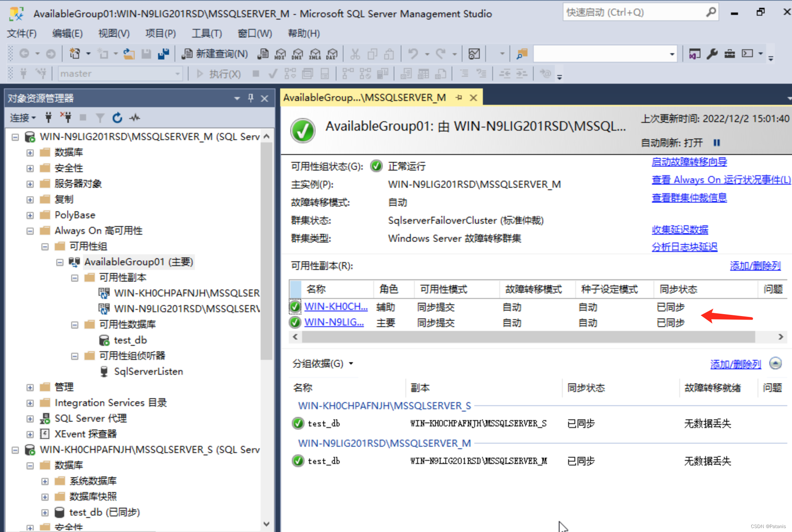Open the 分组依据(G) dropdown
792x532 pixels.
coord(323,364)
